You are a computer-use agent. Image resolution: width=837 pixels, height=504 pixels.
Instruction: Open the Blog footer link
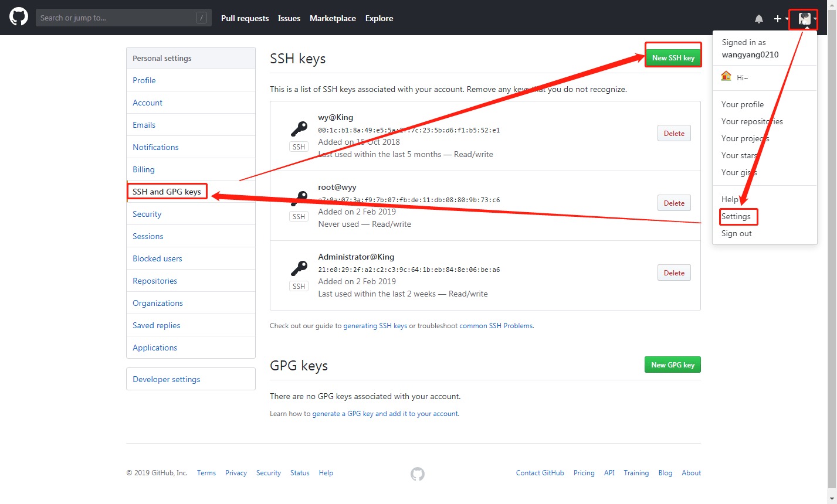(665, 473)
